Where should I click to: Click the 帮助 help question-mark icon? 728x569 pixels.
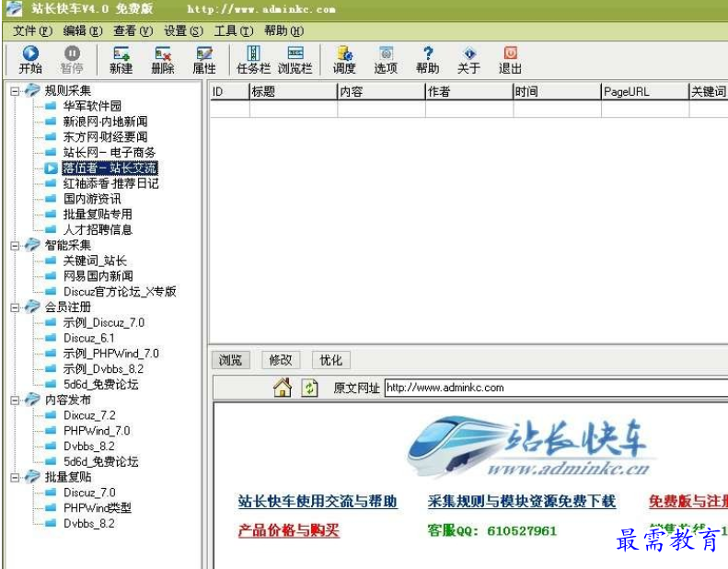(428, 53)
